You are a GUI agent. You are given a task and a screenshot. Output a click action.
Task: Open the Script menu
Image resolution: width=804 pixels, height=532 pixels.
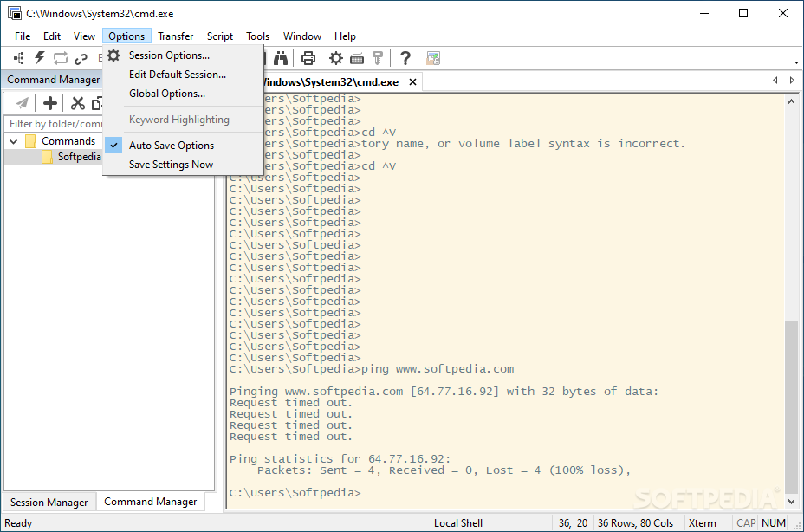click(x=220, y=36)
